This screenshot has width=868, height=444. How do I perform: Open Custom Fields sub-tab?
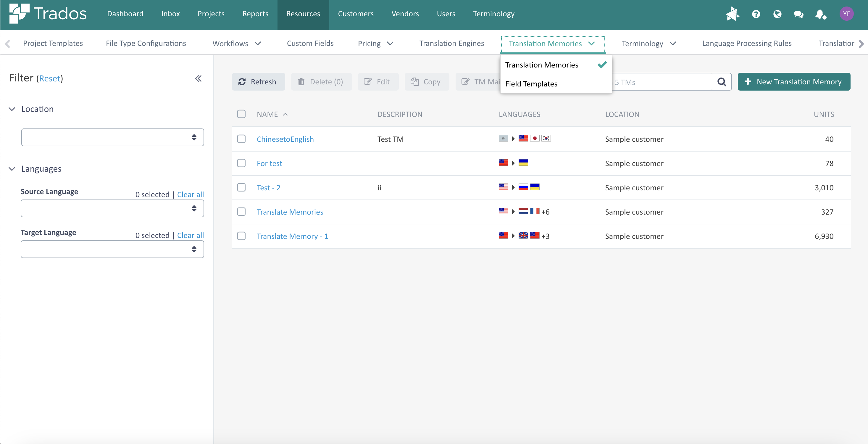coord(310,44)
